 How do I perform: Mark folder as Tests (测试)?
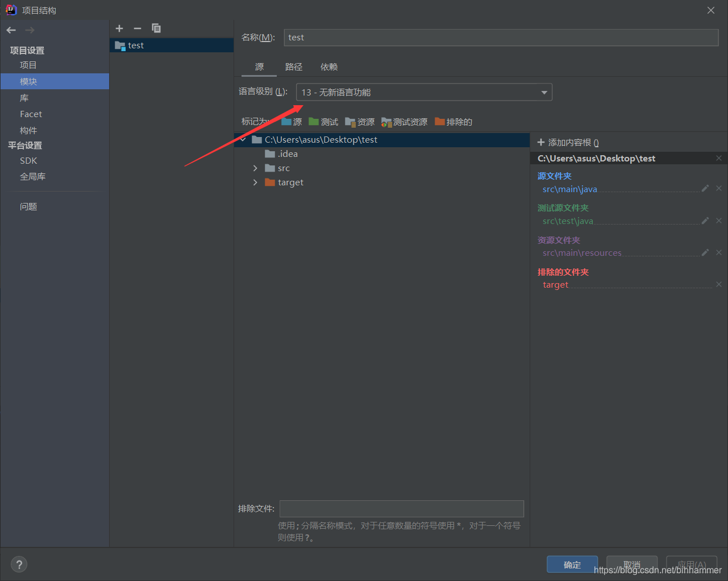[x=323, y=122]
